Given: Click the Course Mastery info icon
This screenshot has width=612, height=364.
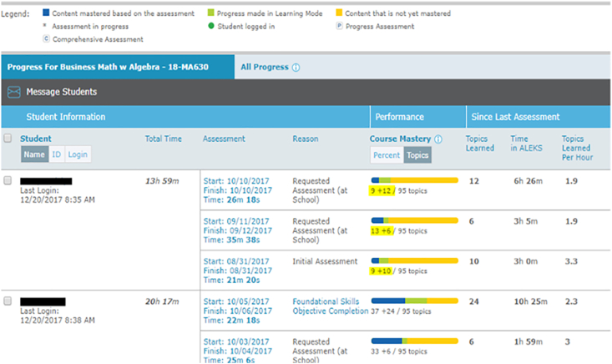Looking at the screenshot, I should [438, 139].
